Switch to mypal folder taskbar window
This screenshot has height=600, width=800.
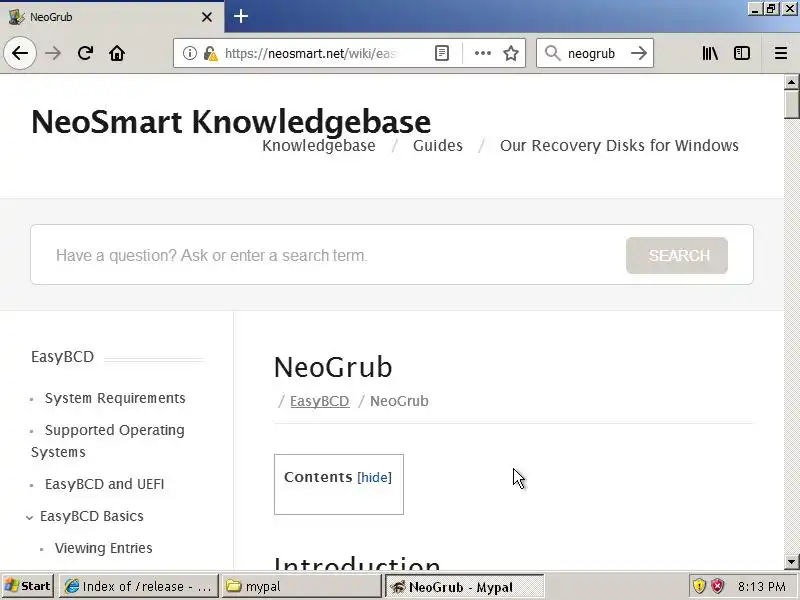click(x=301, y=586)
